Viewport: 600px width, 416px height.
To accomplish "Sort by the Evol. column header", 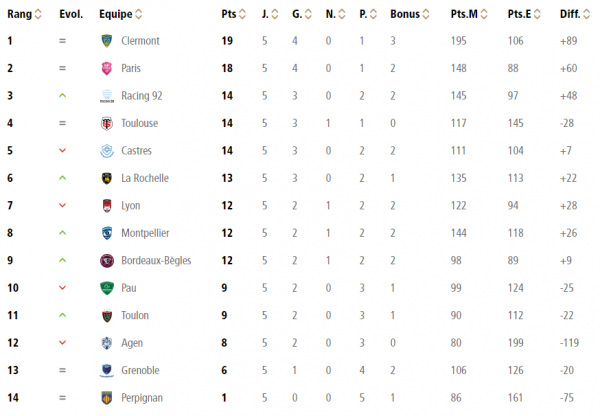I will tap(73, 14).
